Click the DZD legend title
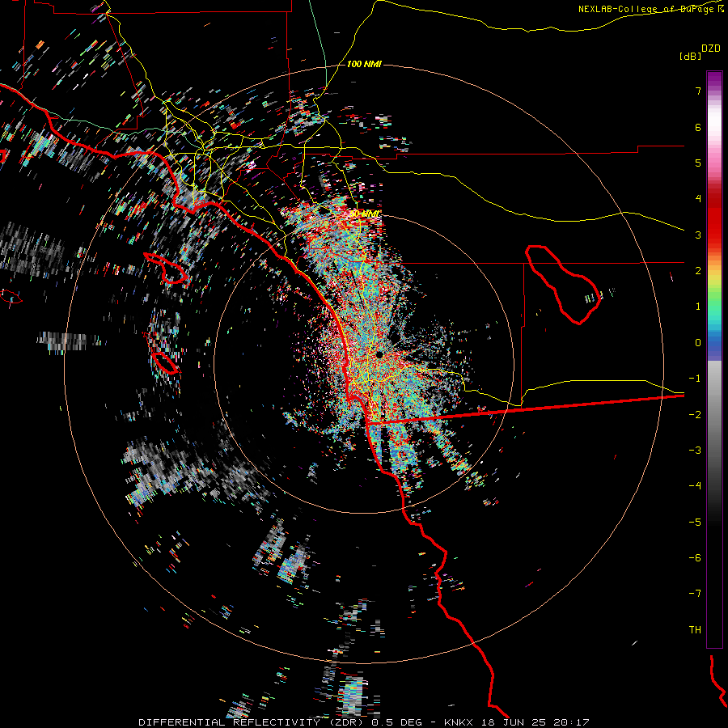 coord(711,49)
